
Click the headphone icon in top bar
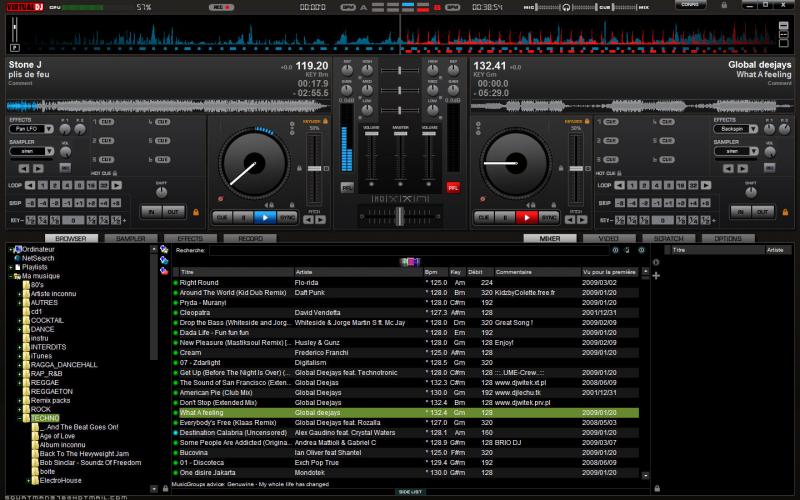coord(566,7)
